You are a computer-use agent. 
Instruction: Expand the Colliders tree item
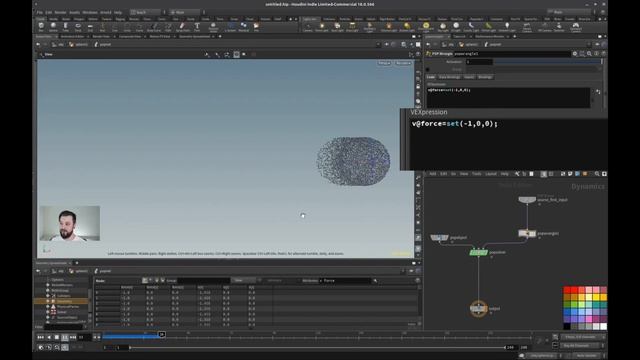48,296
